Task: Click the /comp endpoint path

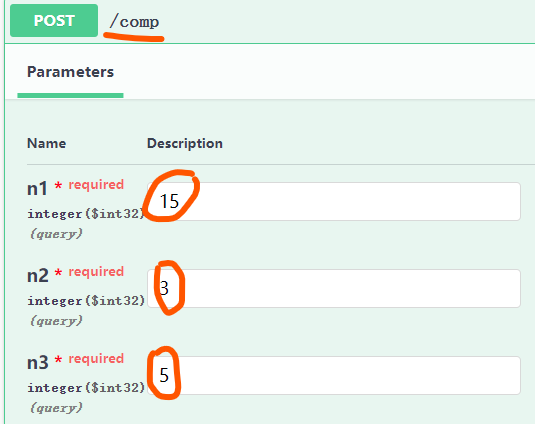Action: tap(134, 21)
